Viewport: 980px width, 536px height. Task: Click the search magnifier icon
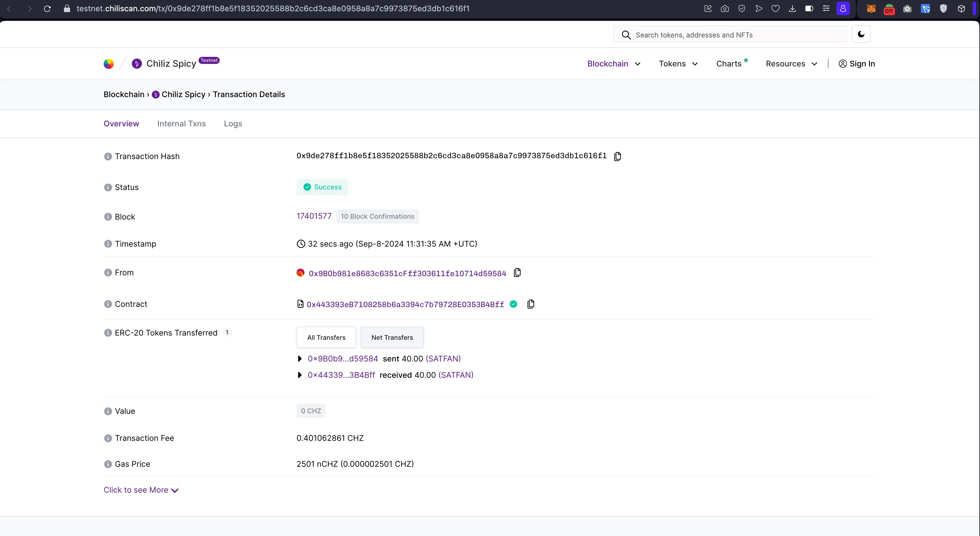tap(626, 35)
